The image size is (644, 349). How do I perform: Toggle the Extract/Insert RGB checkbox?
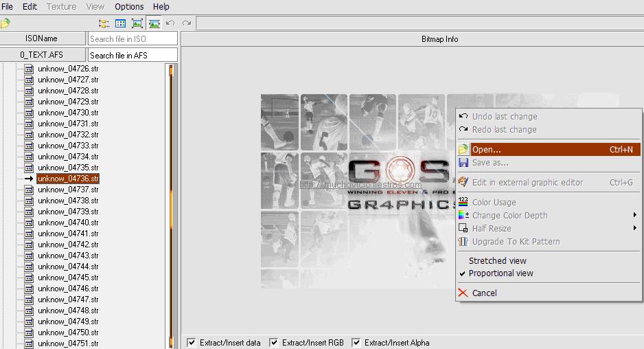(274, 342)
